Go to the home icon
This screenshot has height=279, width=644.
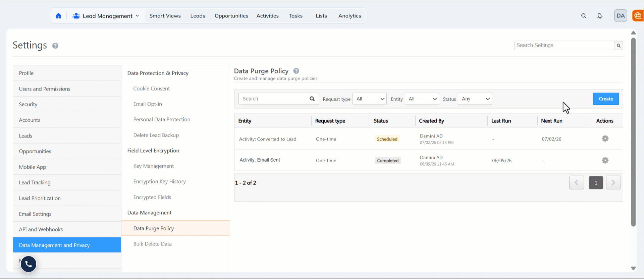[x=58, y=16]
